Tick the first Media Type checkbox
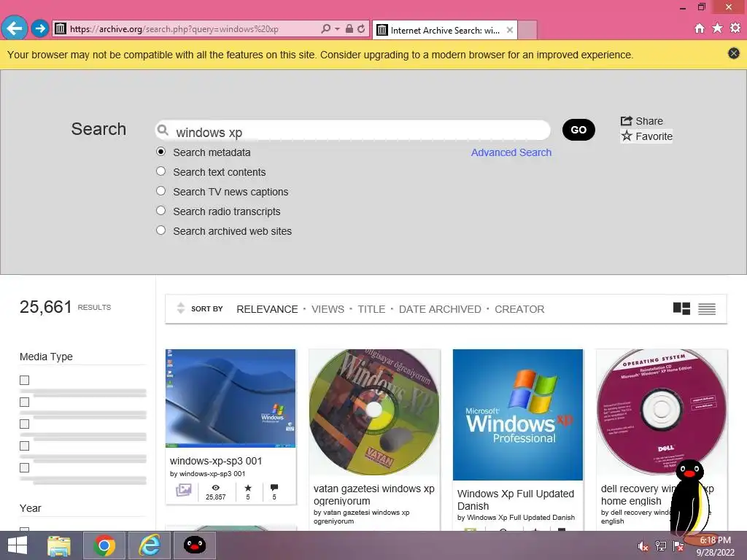This screenshot has width=747, height=560. pyautogui.click(x=24, y=380)
